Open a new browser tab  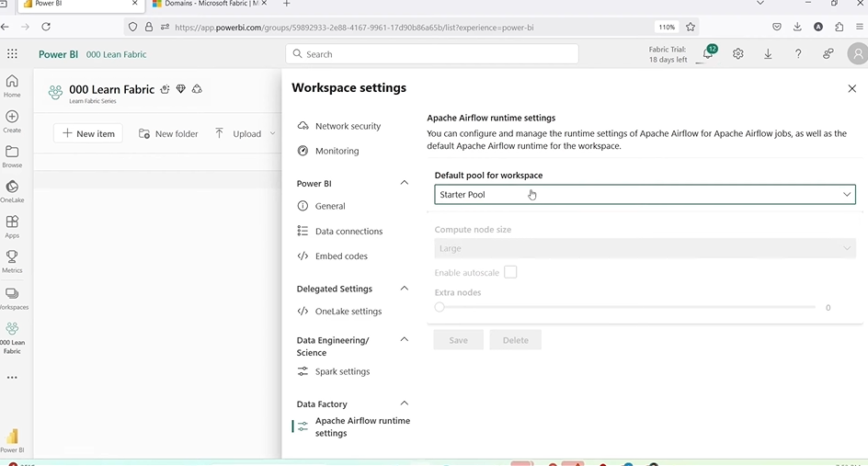[286, 4]
